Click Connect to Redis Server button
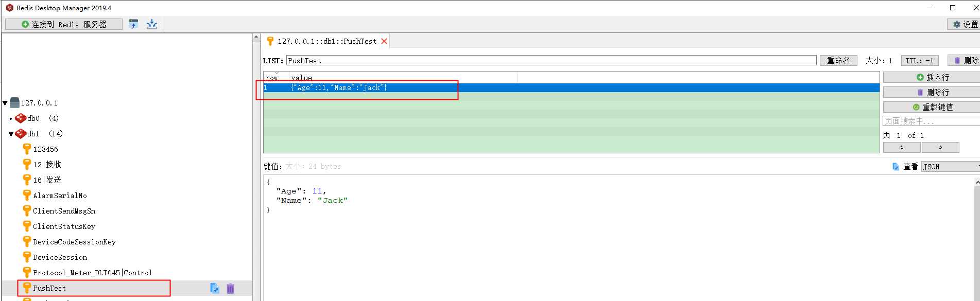 click(64, 24)
